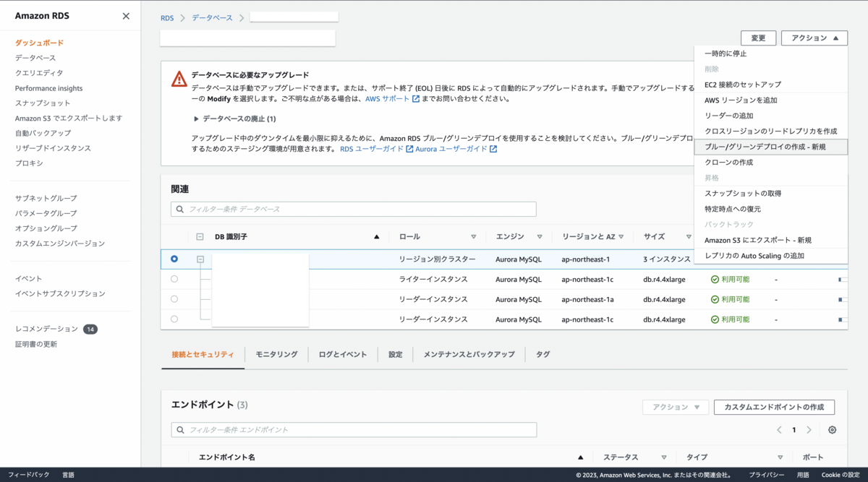This screenshot has height=482, width=868.
Task: Close the Amazon RDS sidebar with X
Action: 126,16
